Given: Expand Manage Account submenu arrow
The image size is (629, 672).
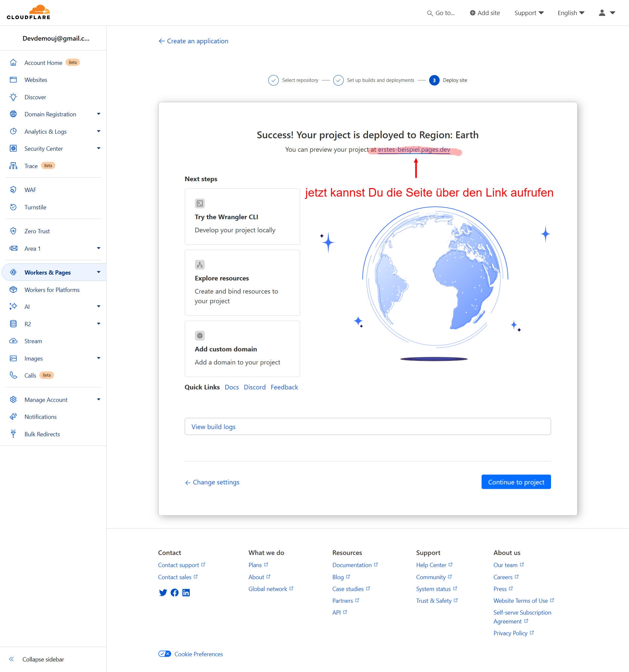Looking at the screenshot, I should pyautogui.click(x=98, y=399).
